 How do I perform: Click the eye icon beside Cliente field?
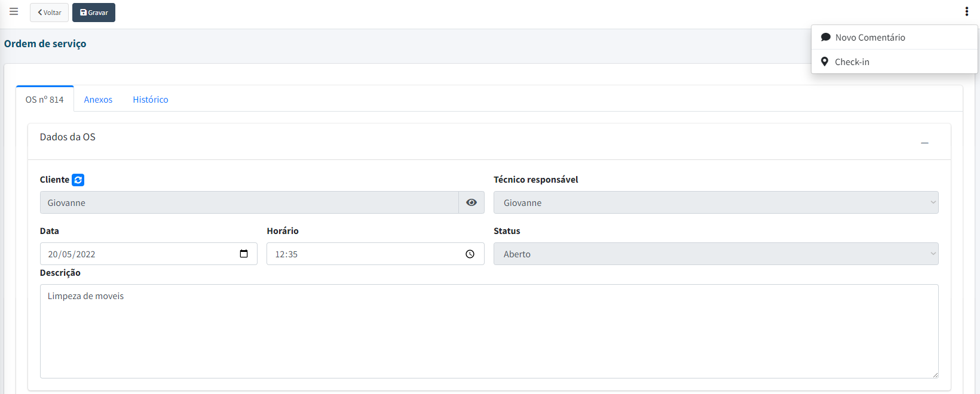(471, 202)
